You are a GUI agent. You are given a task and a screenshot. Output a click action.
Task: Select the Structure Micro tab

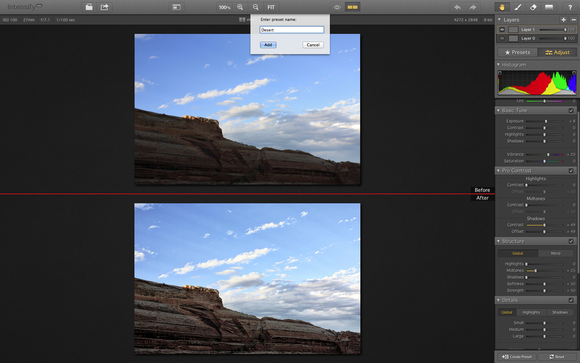[x=556, y=253]
